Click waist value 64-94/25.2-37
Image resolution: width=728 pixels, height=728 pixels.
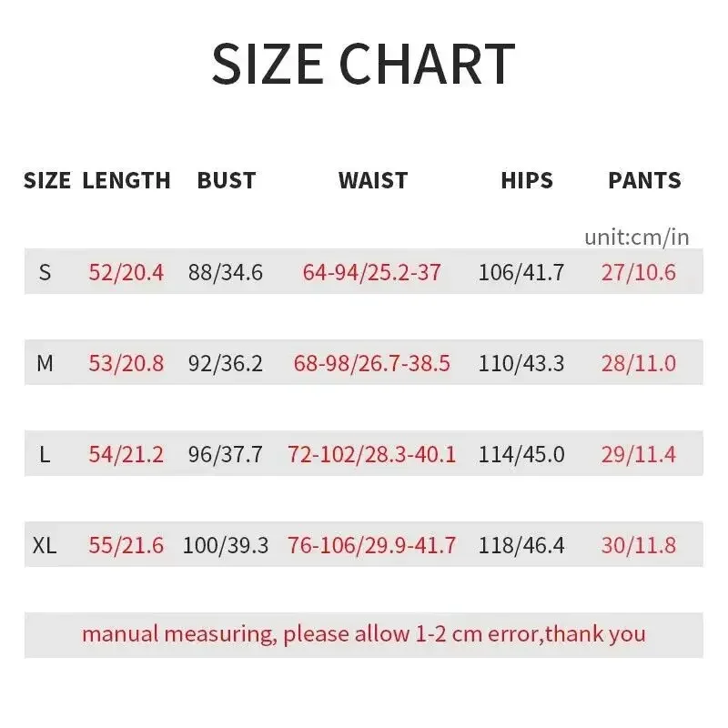(372, 272)
